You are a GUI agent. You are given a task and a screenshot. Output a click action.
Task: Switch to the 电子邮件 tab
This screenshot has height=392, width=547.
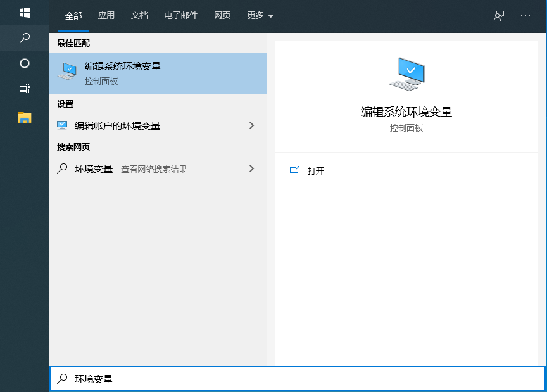coord(180,15)
